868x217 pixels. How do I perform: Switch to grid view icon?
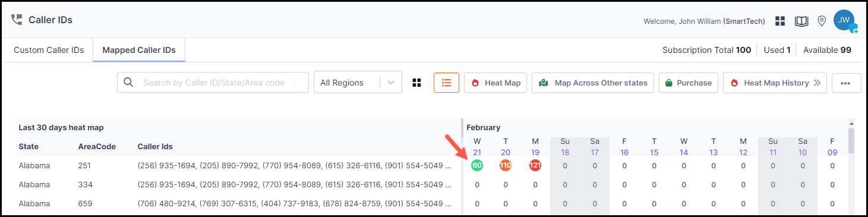coord(416,83)
